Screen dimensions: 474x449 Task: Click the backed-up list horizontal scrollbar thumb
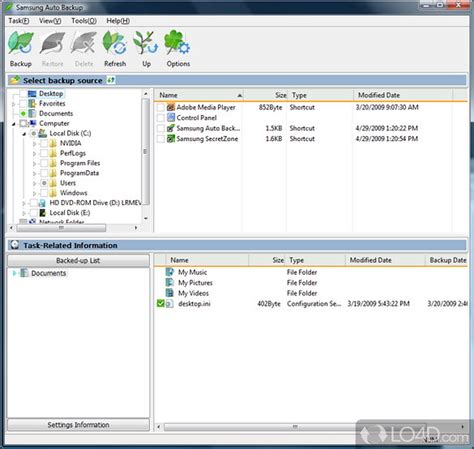295,427
